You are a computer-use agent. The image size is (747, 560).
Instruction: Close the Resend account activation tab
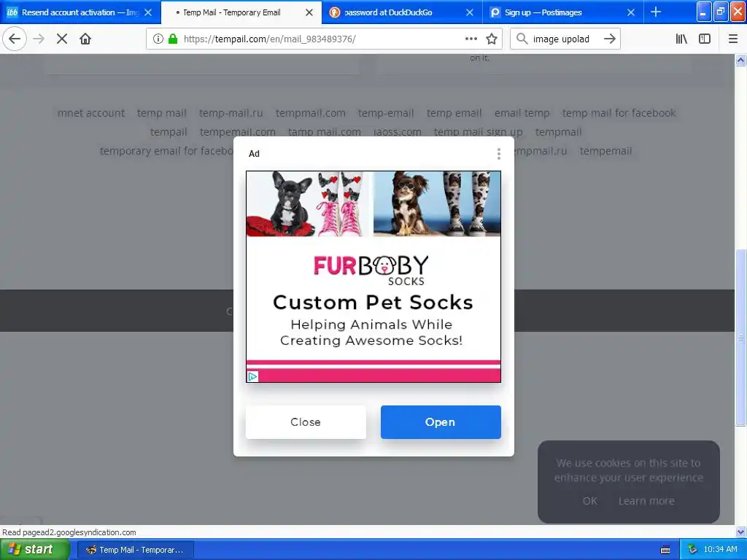(148, 12)
